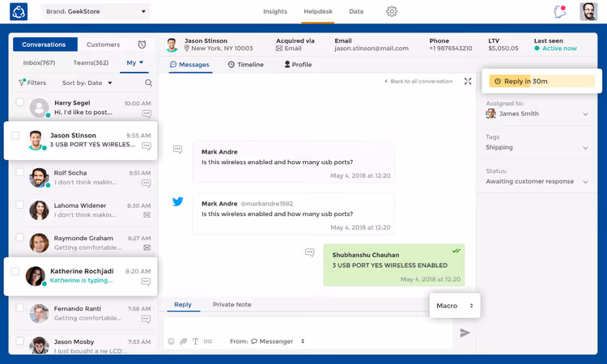Click Jason Stinson header avatar
The image size is (607, 364).
pos(172,44)
